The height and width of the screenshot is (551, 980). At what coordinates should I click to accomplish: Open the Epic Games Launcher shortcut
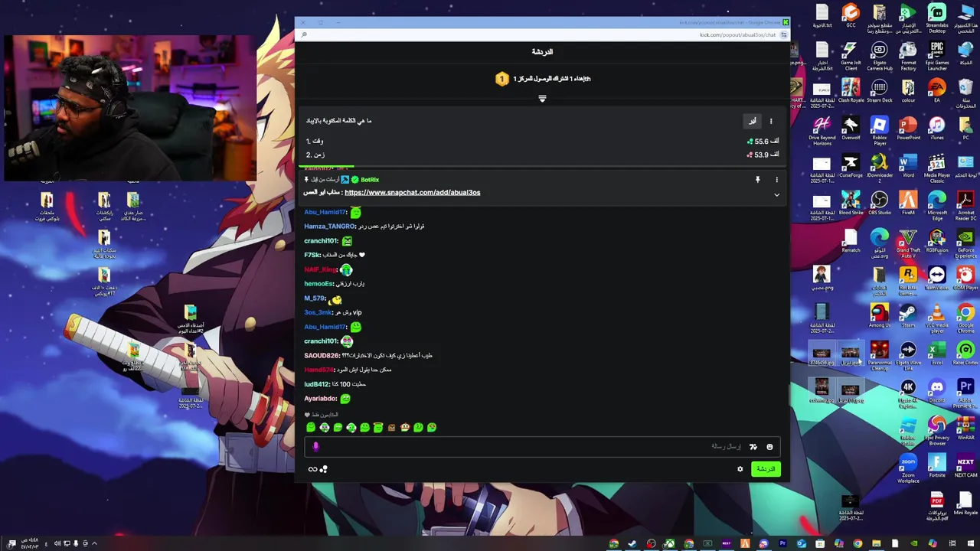coord(936,55)
